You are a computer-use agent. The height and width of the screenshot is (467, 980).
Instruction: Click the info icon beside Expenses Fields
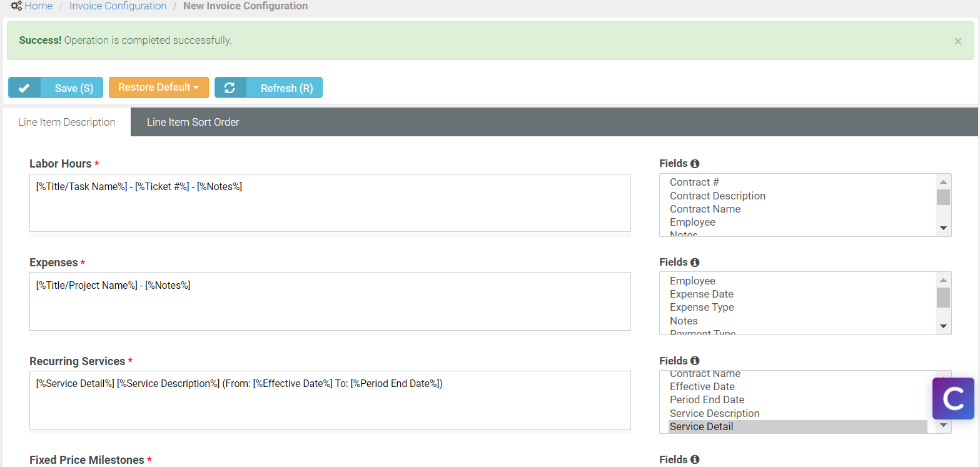point(695,262)
